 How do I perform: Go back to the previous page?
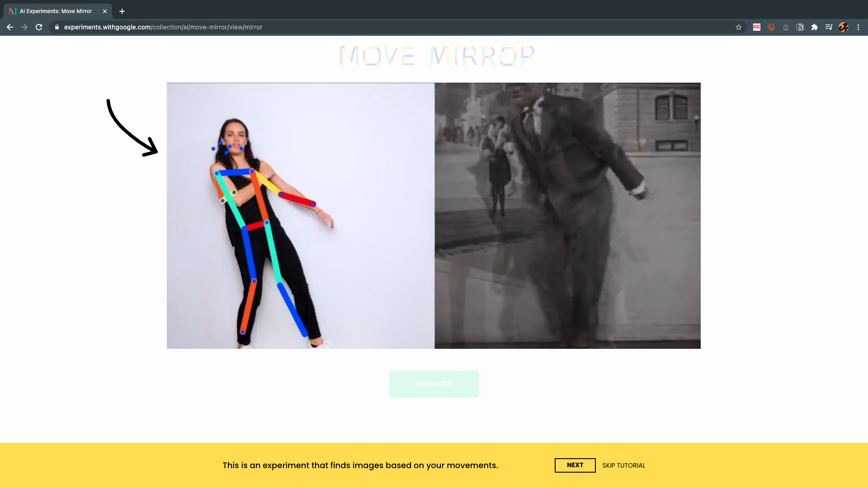click(10, 27)
